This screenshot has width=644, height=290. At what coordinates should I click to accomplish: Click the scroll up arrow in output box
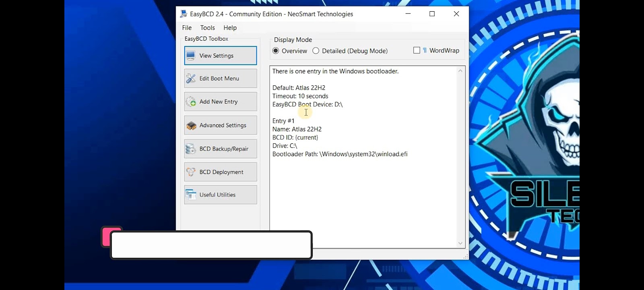[460, 71]
